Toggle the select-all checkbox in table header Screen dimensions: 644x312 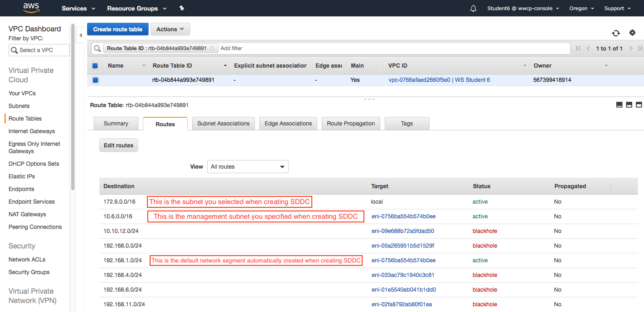(95, 66)
